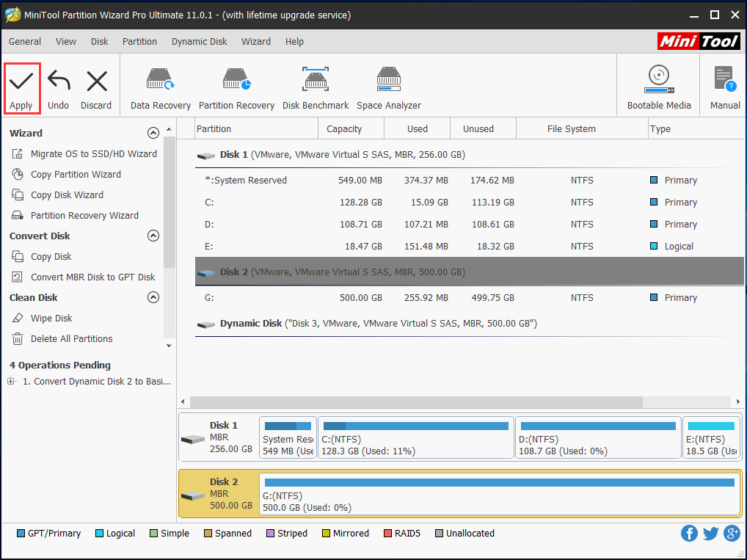The image size is (747, 560).
Task: Collapse the Convert Disk section
Action: [x=153, y=236]
